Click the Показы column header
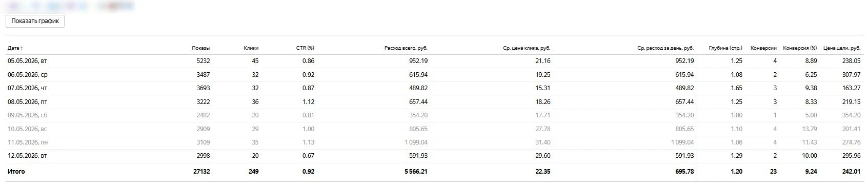This screenshot has width=868, height=187. [x=201, y=48]
